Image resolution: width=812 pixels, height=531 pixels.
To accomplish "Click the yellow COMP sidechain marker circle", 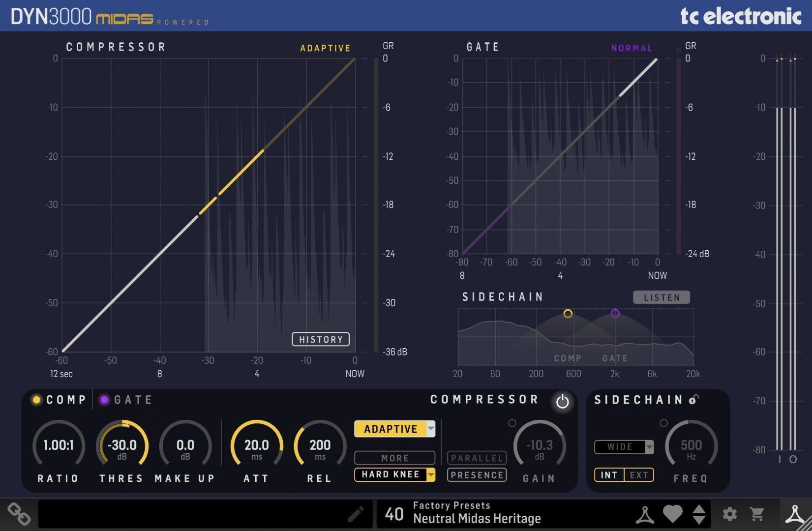I will 568,314.
